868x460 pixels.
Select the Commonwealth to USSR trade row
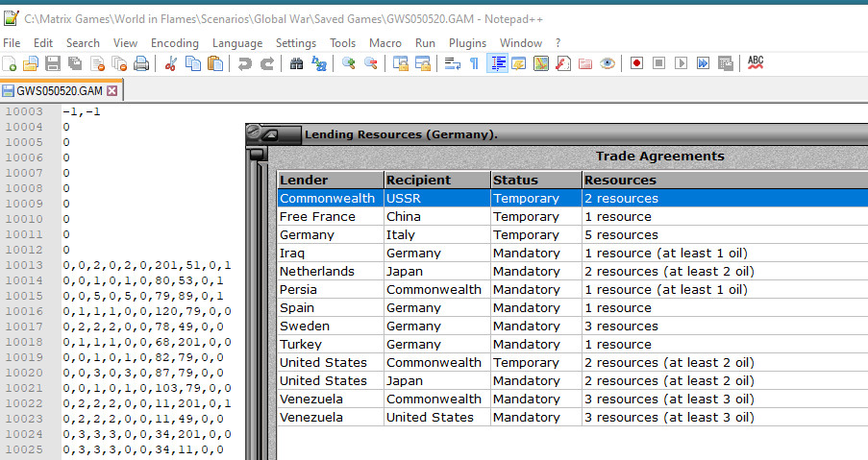573,198
